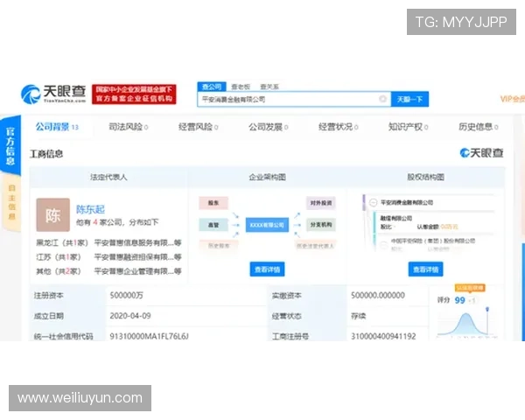Click the 江苏（共1家） region label
Viewport: 525px width, 420px height.
[x=59, y=257]
